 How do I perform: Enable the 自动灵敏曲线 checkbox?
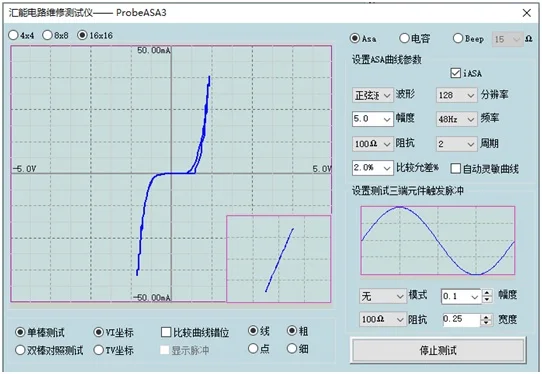tap(456, 169)
